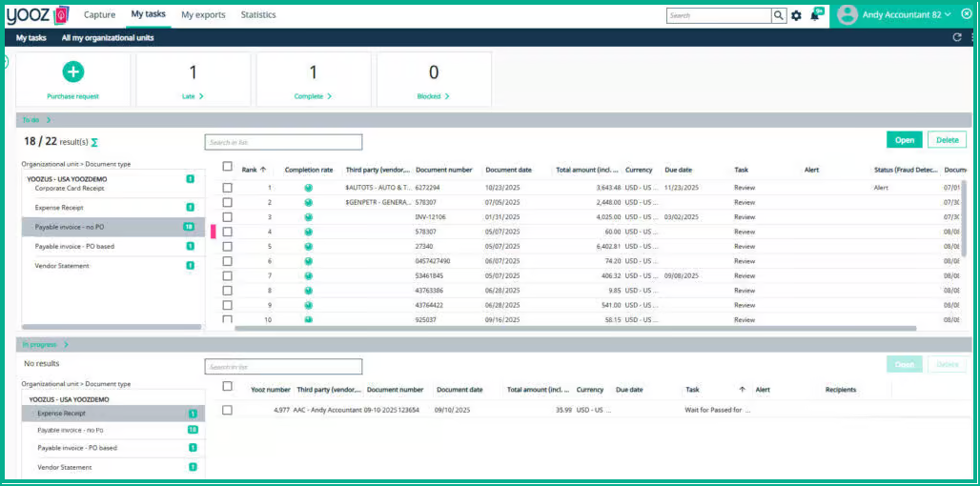The height and width of the screenshot is (486, 980).
Task: Click the completion rate icon in rank 2 row
Action: (x=308, y=202)
